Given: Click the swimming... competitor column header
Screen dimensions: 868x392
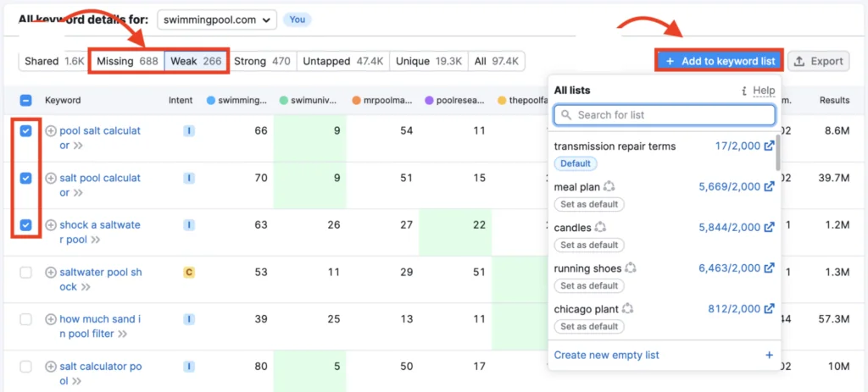Looking at the screenshot, I should click(x=237, y=101).
